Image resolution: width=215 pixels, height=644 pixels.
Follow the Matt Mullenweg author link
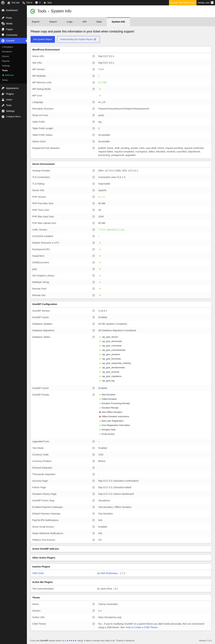(109, 573)
